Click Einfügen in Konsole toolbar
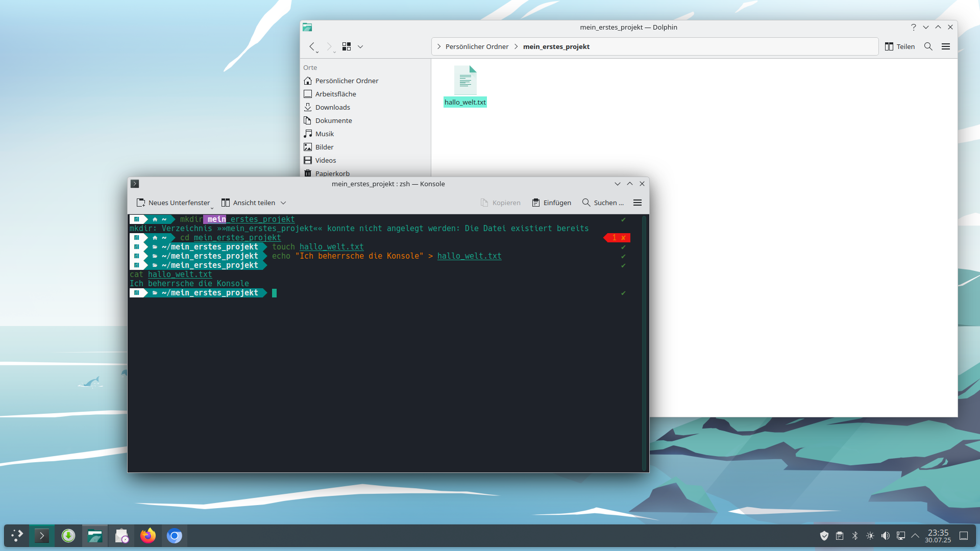The height and width of the screenshot is (551, 980). pyautogui.click(x=551, y=203)
